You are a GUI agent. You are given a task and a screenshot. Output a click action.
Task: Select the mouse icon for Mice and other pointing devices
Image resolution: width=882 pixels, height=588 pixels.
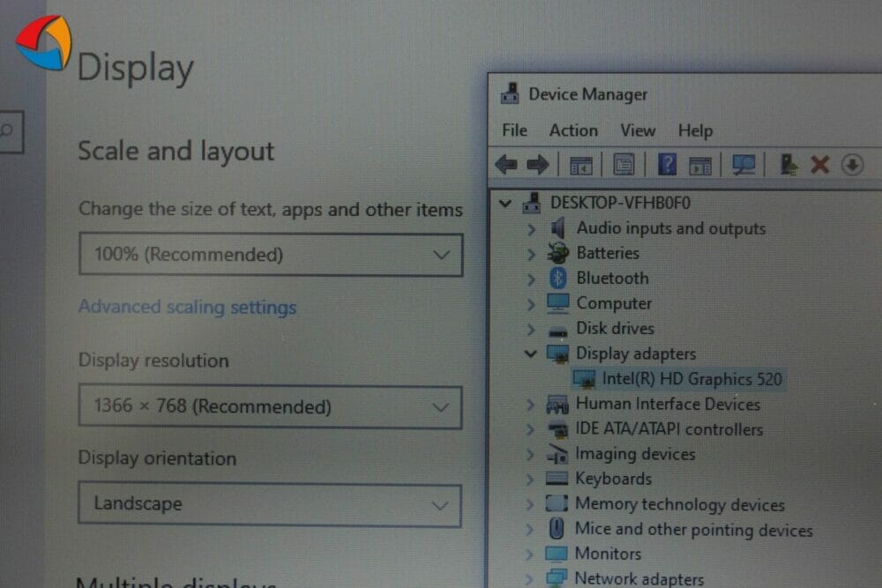[x=557, y=528]
